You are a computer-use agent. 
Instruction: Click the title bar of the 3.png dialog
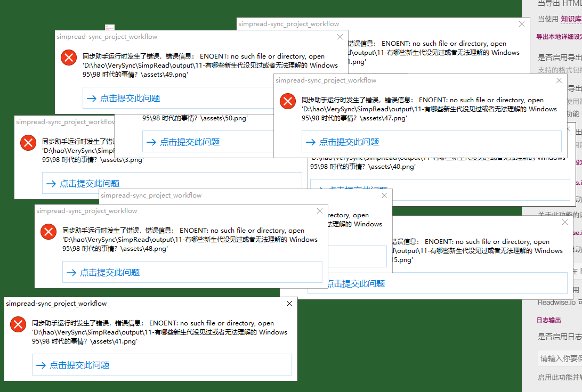coord(64,121)
